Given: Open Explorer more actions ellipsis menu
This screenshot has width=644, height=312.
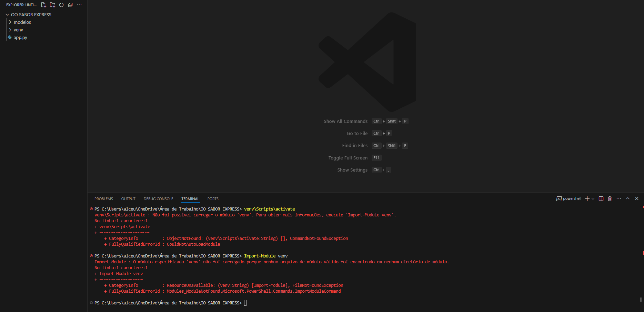Looking at the screenshot, I should [x=79, y=5].
